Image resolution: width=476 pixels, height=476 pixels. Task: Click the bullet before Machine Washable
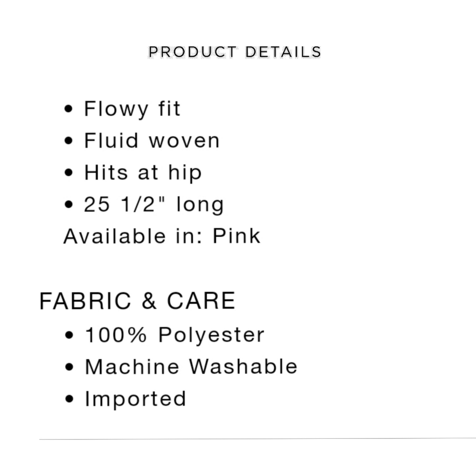(69, 367)
